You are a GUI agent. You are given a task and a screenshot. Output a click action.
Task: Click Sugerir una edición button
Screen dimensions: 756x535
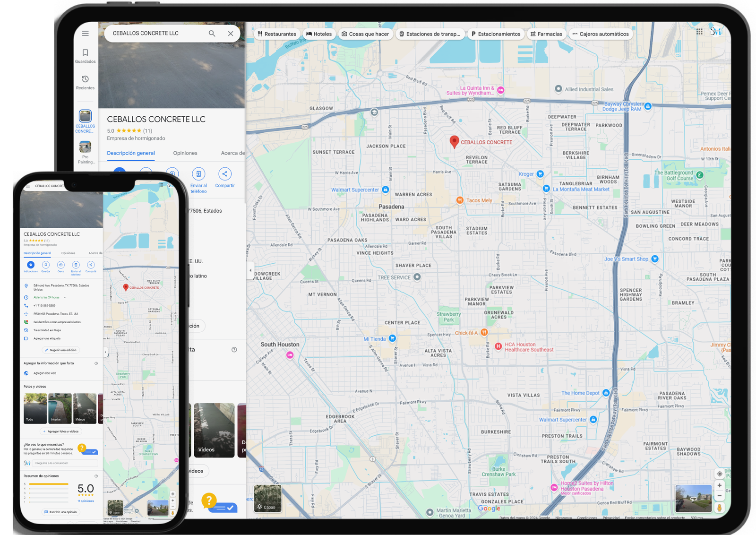tap(60, 350)
